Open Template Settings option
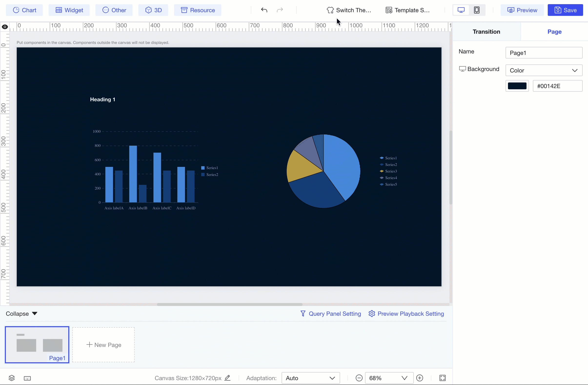 click(x=408, y=10)
